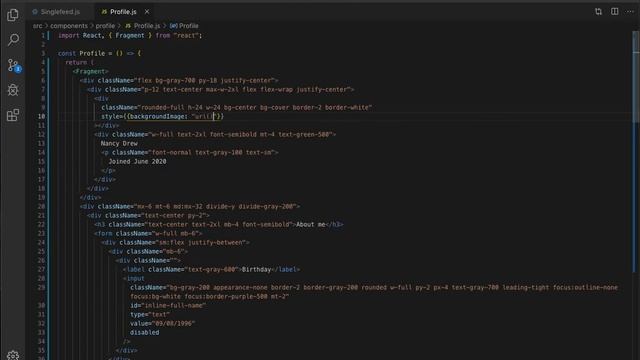
Task: Click the "rounded-full h-24 w-24" className string
Action: (x=255, y=107)
